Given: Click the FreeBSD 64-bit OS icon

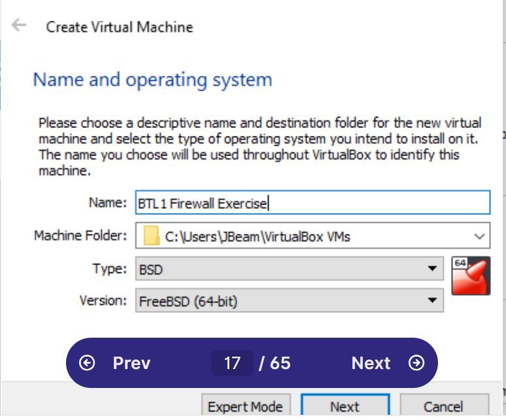Looking at the screenshot, I should tap(471, 276).
